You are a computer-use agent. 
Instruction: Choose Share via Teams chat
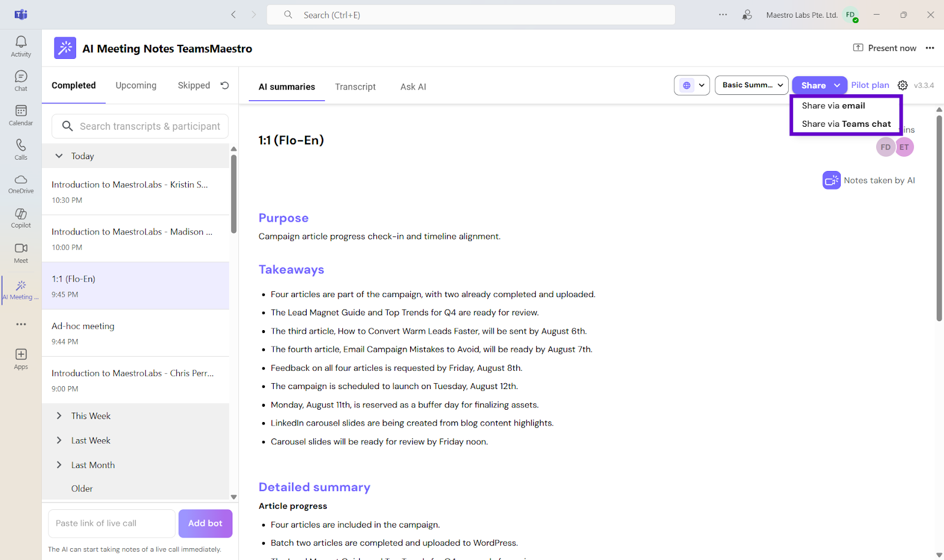click(x=846, y=124)
